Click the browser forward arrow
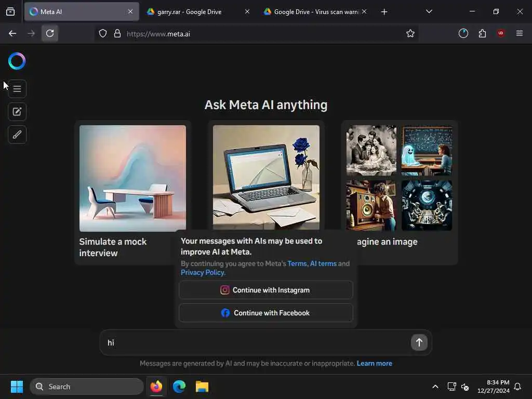The image size is (532, 399). 31,33
